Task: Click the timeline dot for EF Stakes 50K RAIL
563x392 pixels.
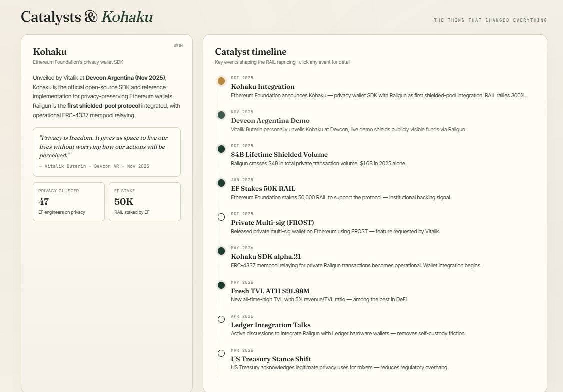Action: [x=221, y=183]
